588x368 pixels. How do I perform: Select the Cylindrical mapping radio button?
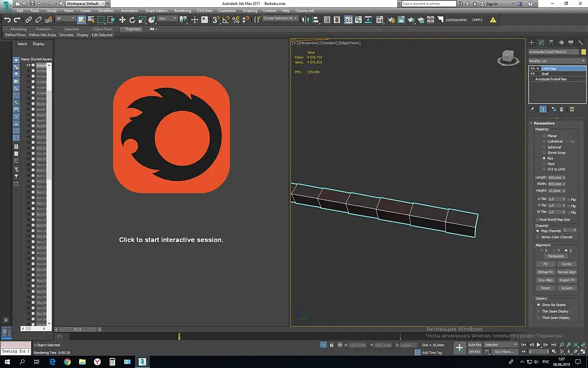pyautogui.click(x=544, y=142)
